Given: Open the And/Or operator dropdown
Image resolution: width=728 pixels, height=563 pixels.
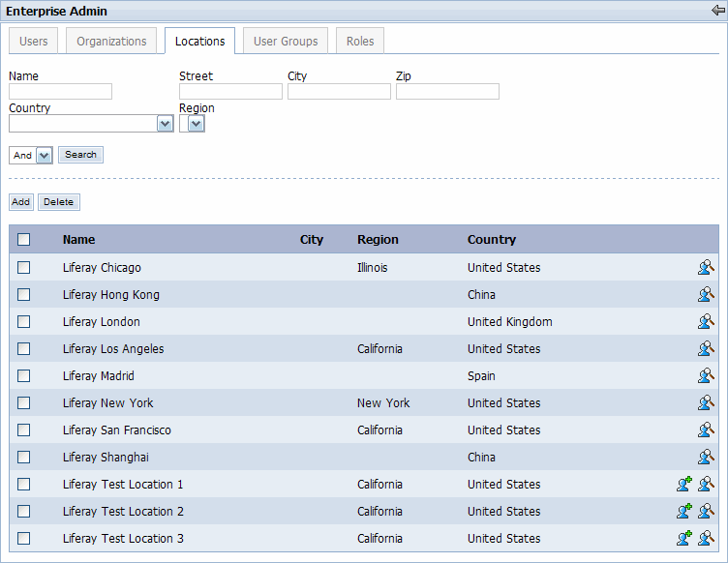Looking at the screenshot, I should coord(44,156).
